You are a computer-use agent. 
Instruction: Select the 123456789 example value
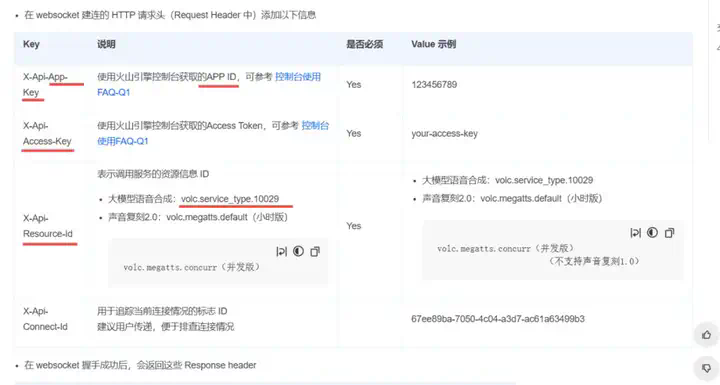(x=434, y=85)
